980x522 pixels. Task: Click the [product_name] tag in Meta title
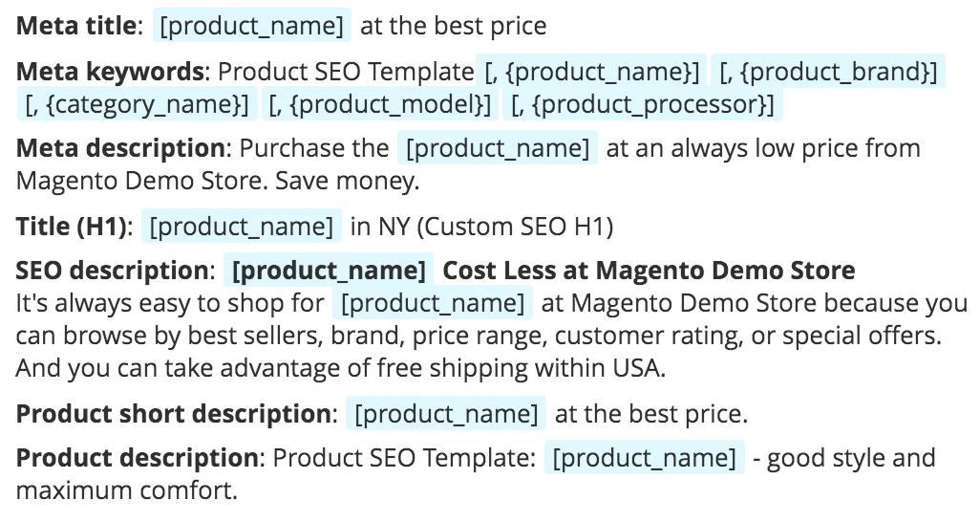point(252,26)
